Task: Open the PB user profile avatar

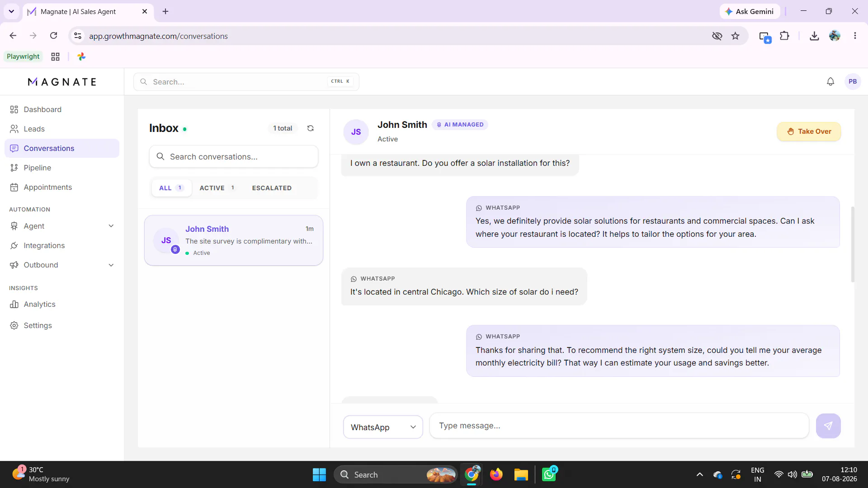Action: coord(853,82)
